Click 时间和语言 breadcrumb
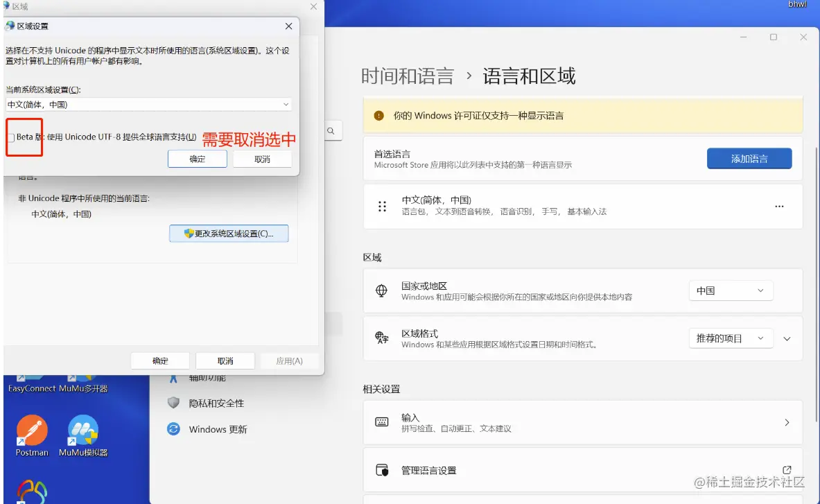The height and width of the screenshot is (504, 820). click(x=408, y=76)
